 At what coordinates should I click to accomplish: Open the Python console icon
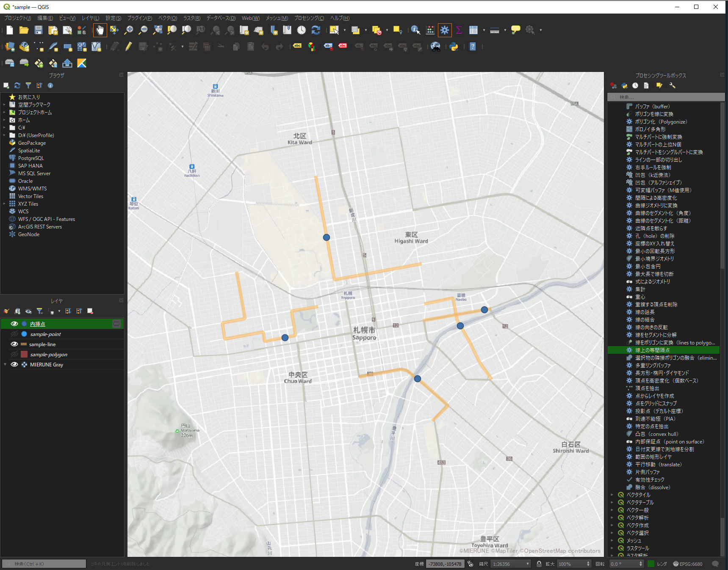click(x=454, y=47)
